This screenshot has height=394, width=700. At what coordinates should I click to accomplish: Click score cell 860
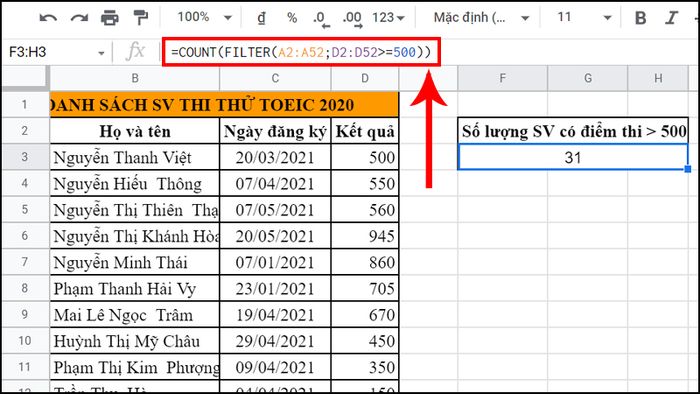(x=365, y=262)
